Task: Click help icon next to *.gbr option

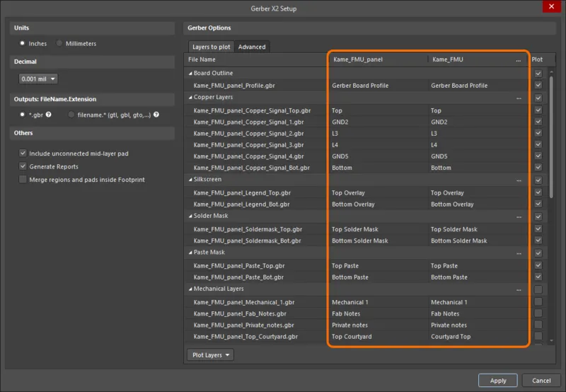Action: click(48, 115)
